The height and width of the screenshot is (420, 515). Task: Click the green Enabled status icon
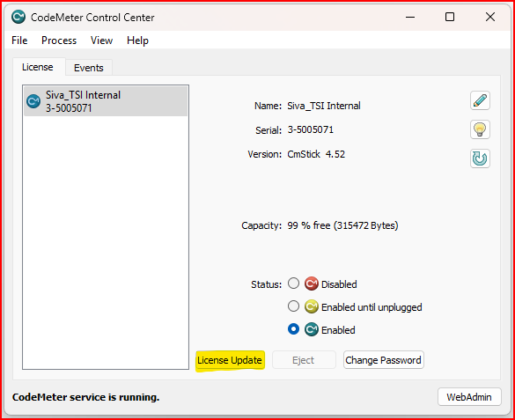[311, 329]
